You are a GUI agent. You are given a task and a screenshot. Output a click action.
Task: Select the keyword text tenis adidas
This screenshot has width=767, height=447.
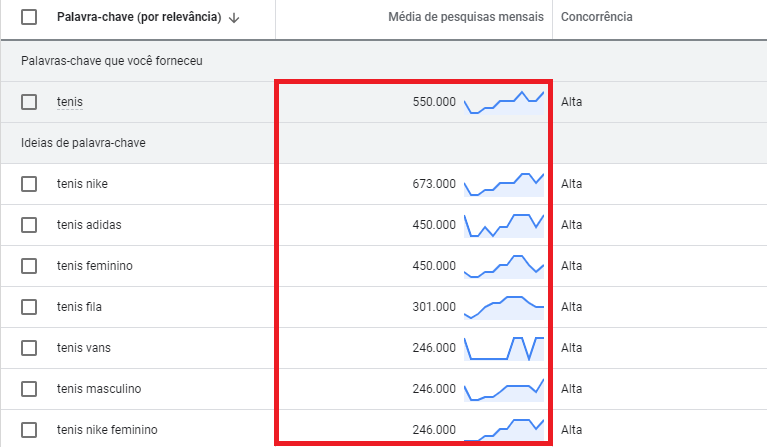(89, 225)
